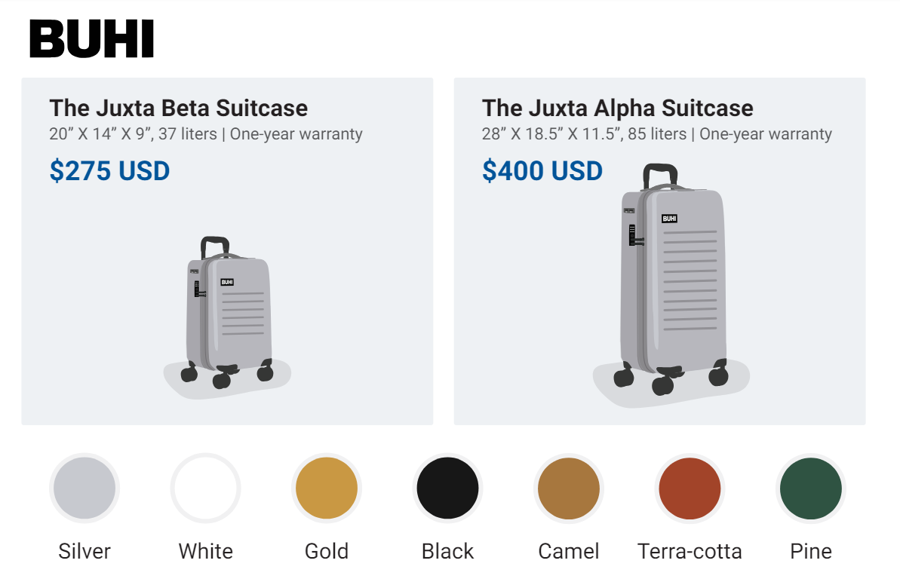900x588 pixels.
Task: Select the Black color swatch
Action: click(447, 488)
